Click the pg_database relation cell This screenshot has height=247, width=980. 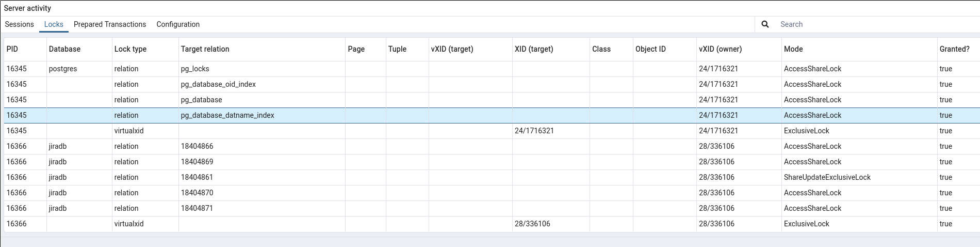point(262,100)
